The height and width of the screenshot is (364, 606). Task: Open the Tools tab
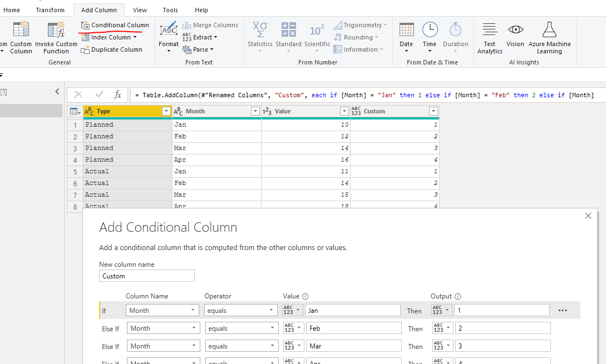pos(170,10)
